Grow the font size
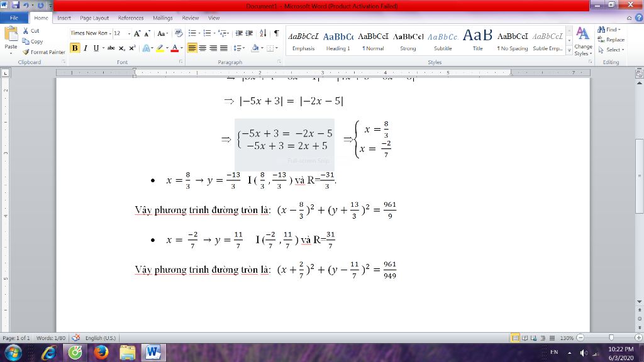The width and height of the screenshot is (644, 362). point(137,33)
